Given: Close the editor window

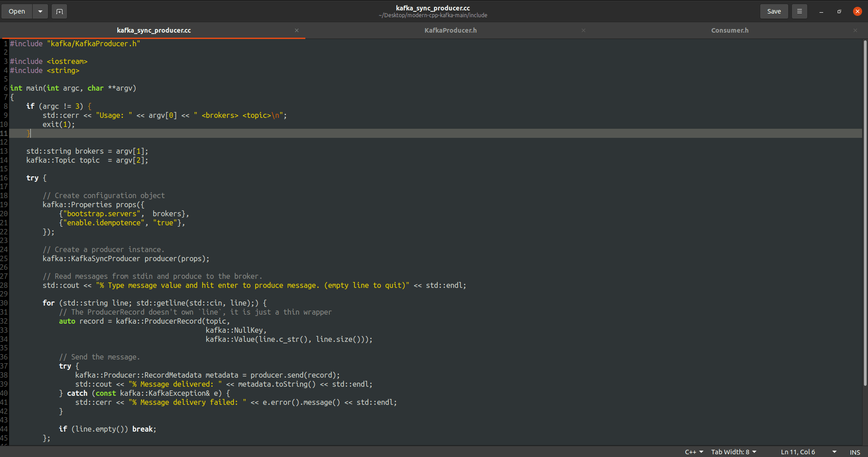Looking at the screenshot, I should [x=857, y=11].
